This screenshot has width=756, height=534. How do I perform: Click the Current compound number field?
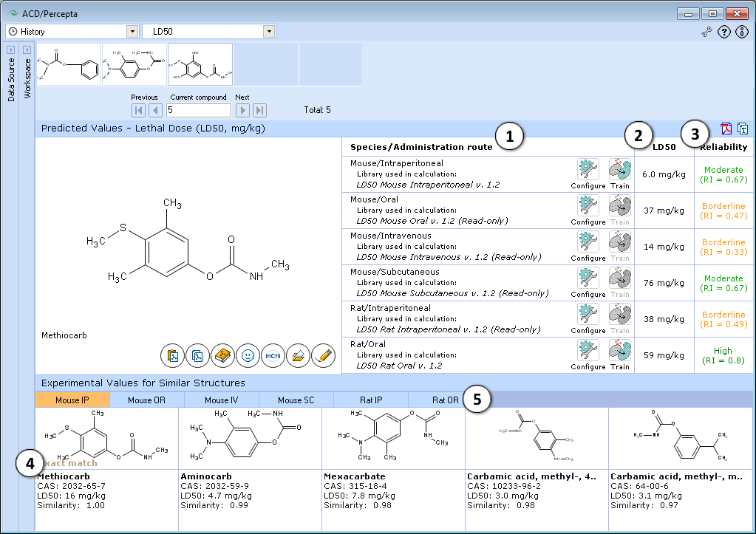pos(199,110)
